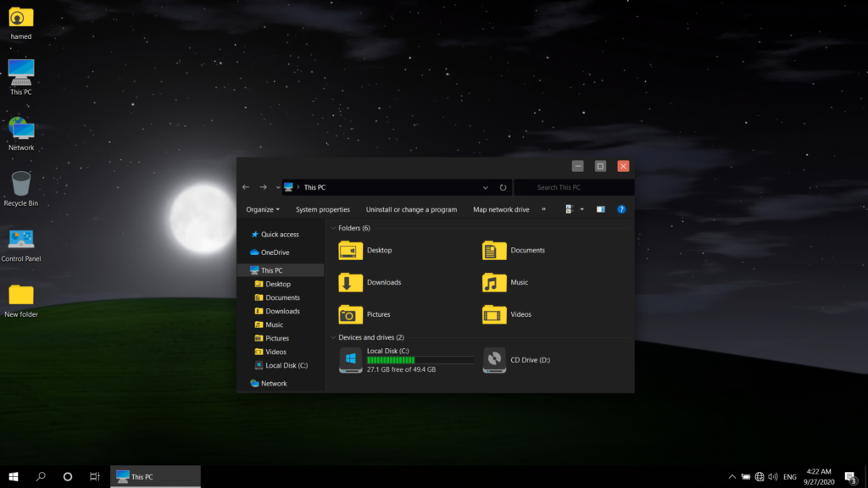This screenshot has height=488, width=868.
Task: Click Uninstall or change a program
Action: [x=411, y=209]
